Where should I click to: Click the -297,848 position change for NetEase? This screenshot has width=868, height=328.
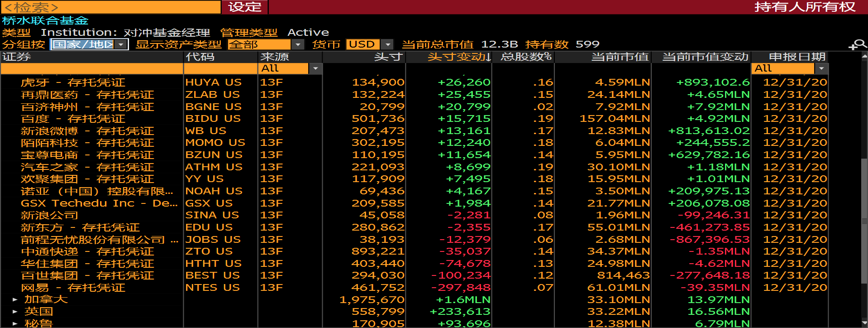(x=461, y=288)
